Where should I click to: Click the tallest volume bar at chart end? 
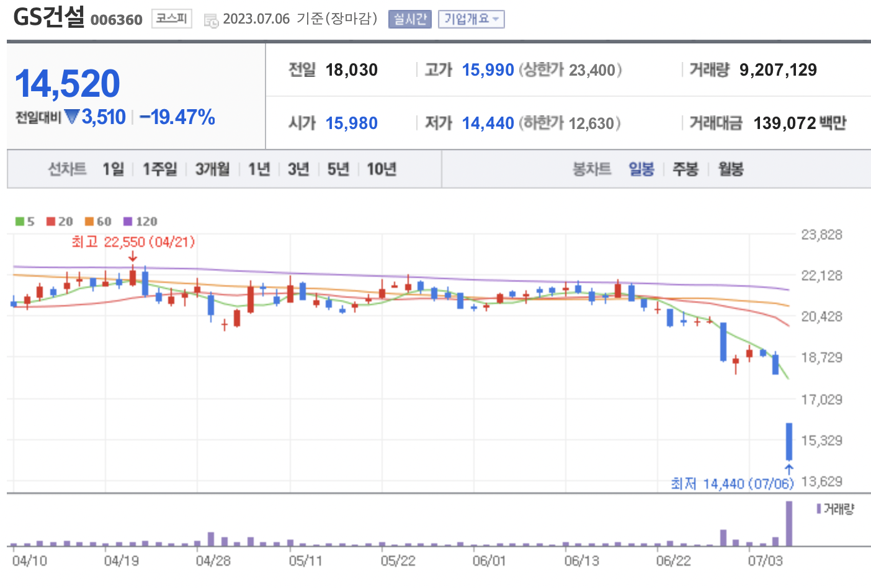[789, 523]
